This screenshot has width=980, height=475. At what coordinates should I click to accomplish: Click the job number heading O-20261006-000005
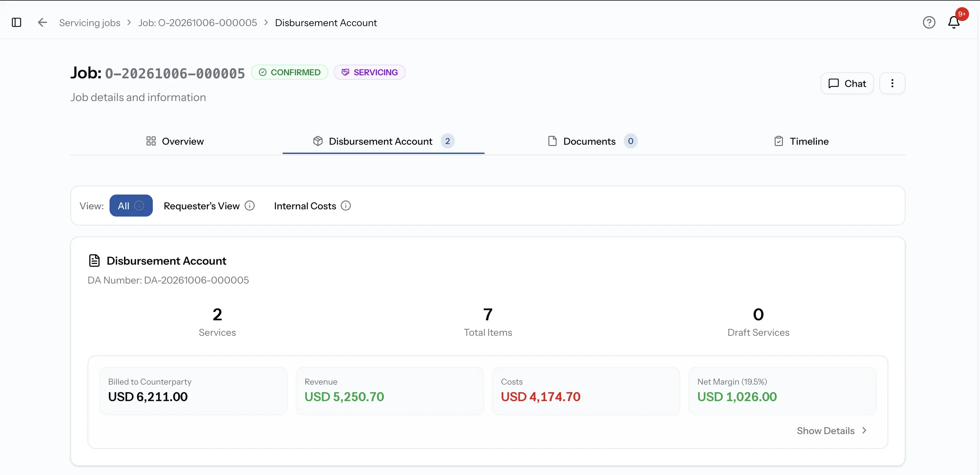coord(175,73)
